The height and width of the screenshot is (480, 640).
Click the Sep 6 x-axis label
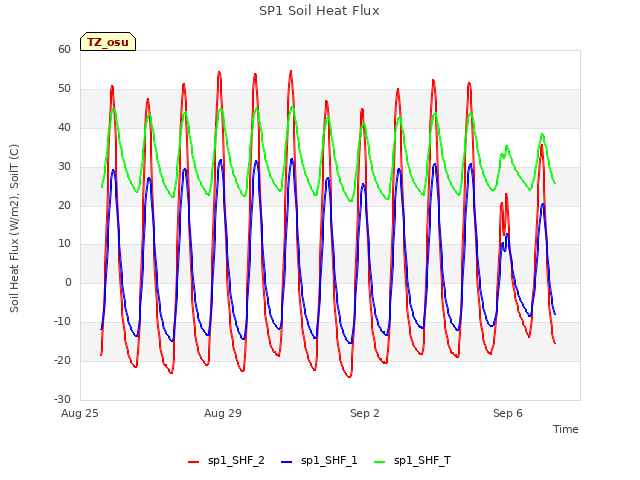[x=508, y=413]
